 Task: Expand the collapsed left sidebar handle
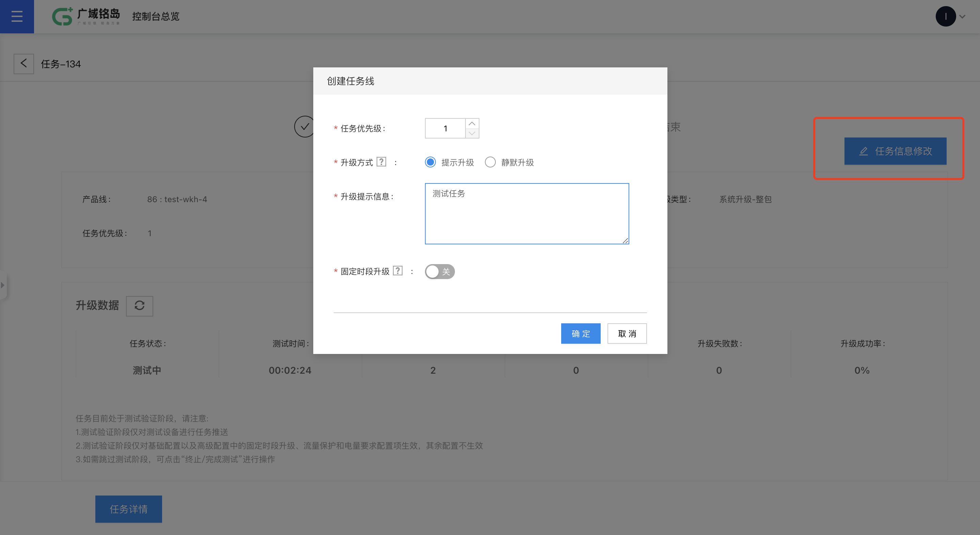tap(3, 285)
